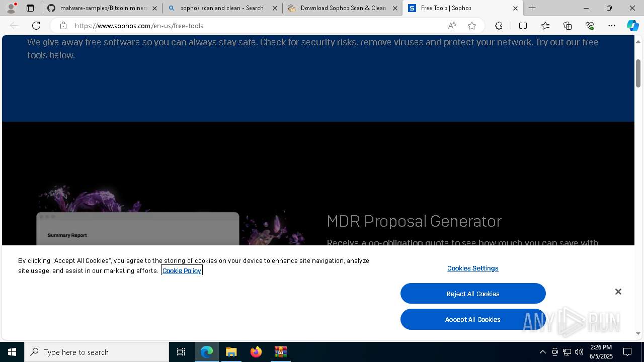
Task: Open the Edge profile icon
Action: coord(11,8)
